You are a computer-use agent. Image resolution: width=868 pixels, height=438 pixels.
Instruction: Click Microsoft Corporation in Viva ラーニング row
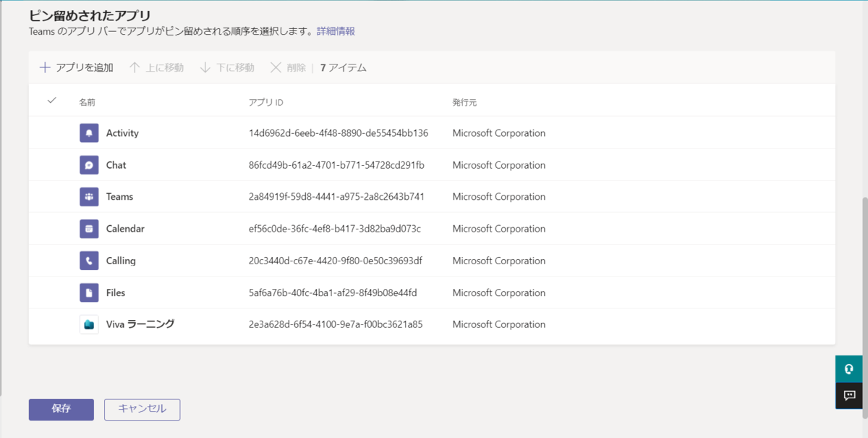pos(499,324)
